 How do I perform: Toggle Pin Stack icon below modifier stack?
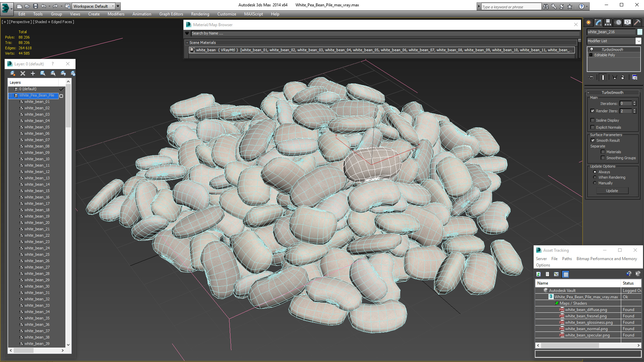coord(591,77)
